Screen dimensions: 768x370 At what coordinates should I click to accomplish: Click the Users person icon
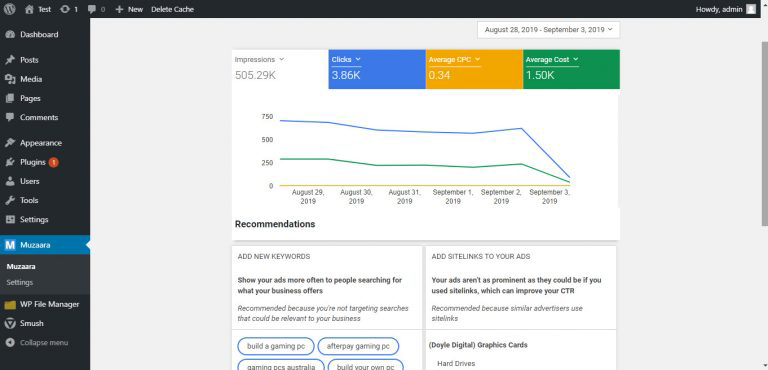pos(10,181)
